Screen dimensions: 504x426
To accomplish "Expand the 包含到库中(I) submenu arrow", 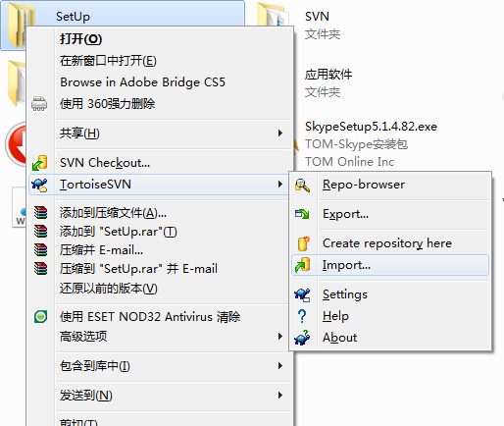I will [x=280, y=365].
